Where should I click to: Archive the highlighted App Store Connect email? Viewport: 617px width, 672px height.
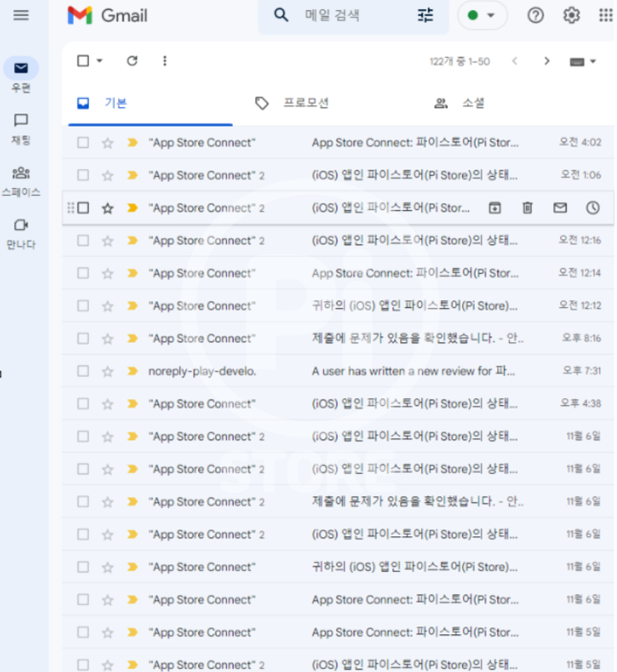click(495, 208)
